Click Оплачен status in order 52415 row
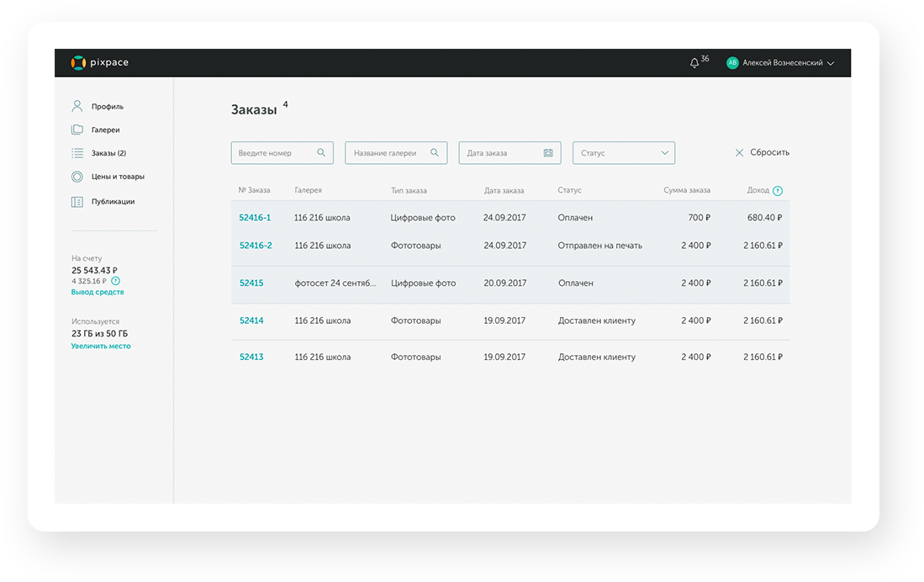The image size is (924, 582). (x=575, y=283)
